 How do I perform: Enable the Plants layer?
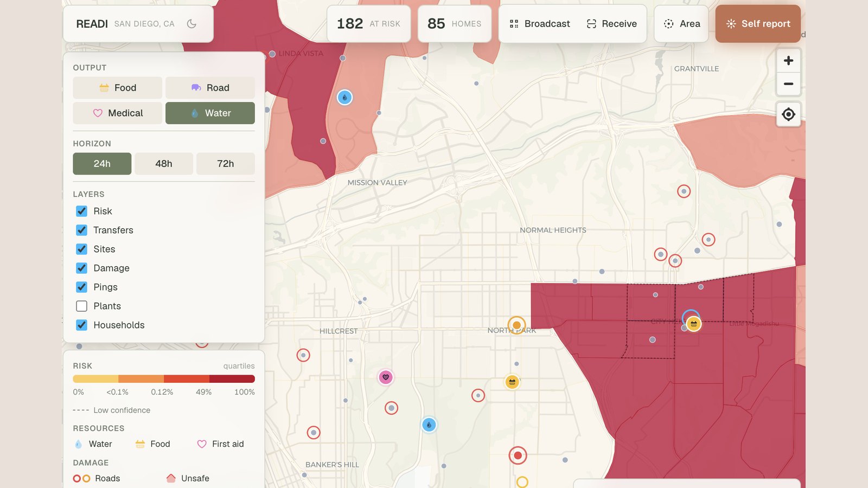[x=81, y=306]
